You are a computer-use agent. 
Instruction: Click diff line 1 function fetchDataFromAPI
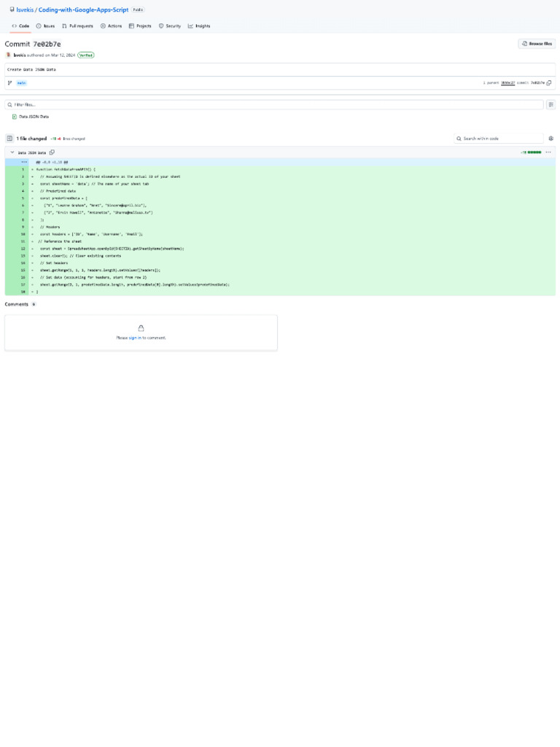coord(66,169)
